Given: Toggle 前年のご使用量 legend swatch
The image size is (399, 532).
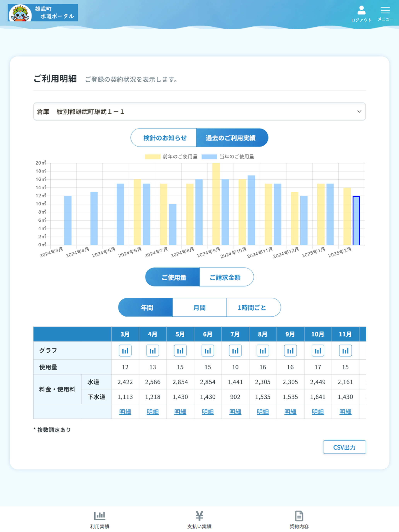Looking at the screenshot, I should pyautogui.click(x=153, y=157).
